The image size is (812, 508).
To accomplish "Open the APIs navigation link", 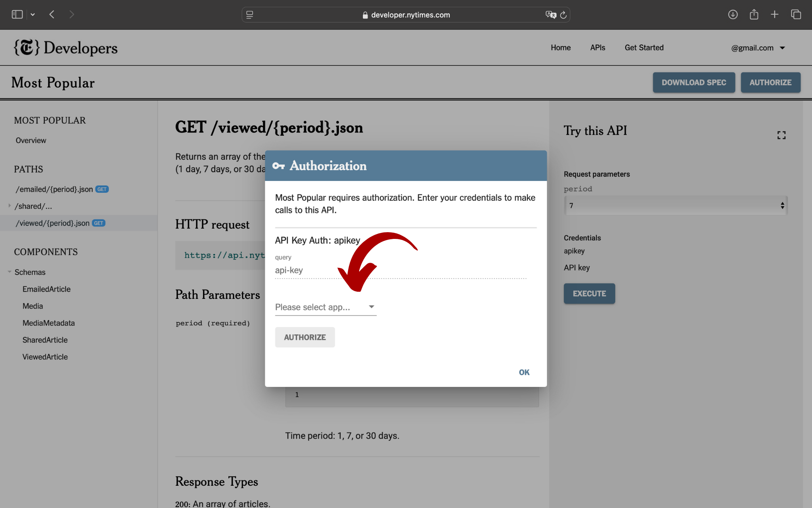I will 598,48.
